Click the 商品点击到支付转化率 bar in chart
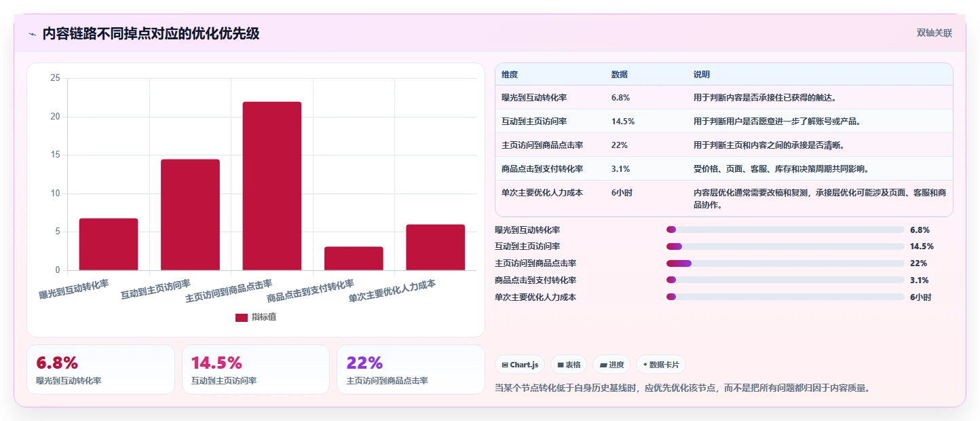 pos(354,259)
